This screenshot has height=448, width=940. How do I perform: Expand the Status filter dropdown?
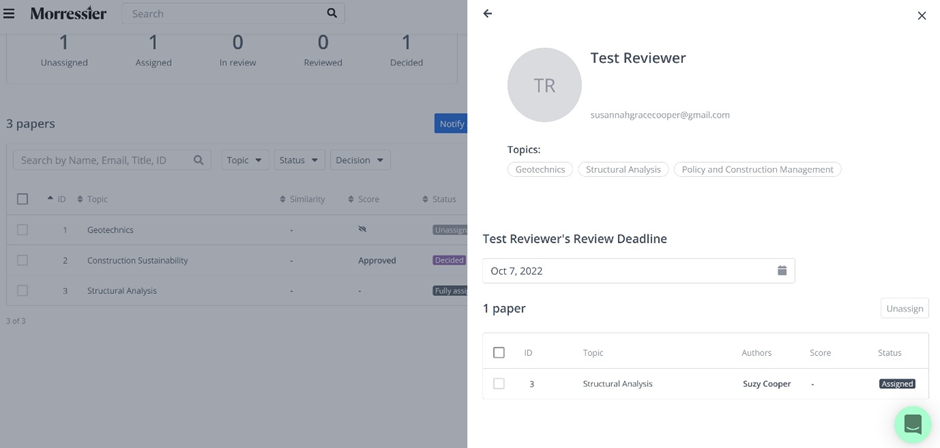click(x=298, y=160)
